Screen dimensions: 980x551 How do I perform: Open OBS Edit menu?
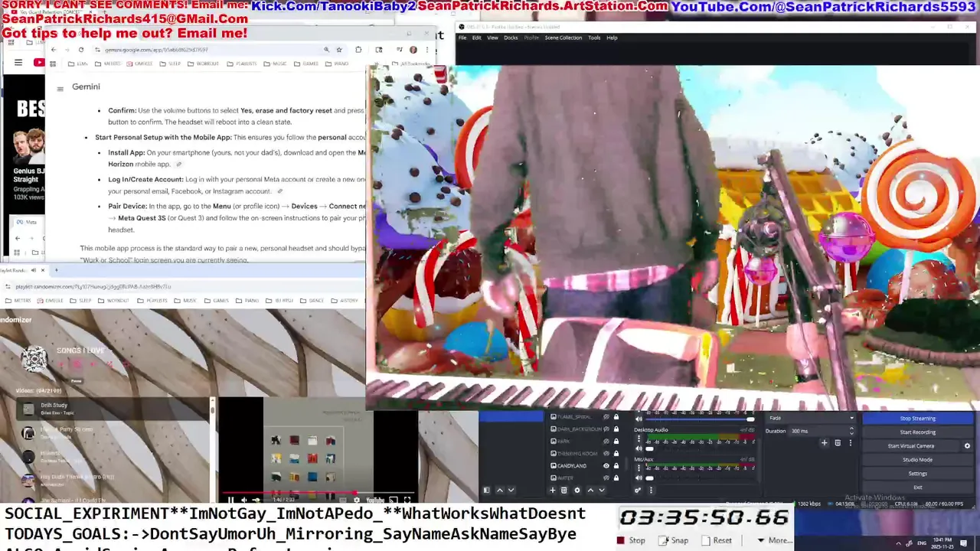(x=477, y=37)
